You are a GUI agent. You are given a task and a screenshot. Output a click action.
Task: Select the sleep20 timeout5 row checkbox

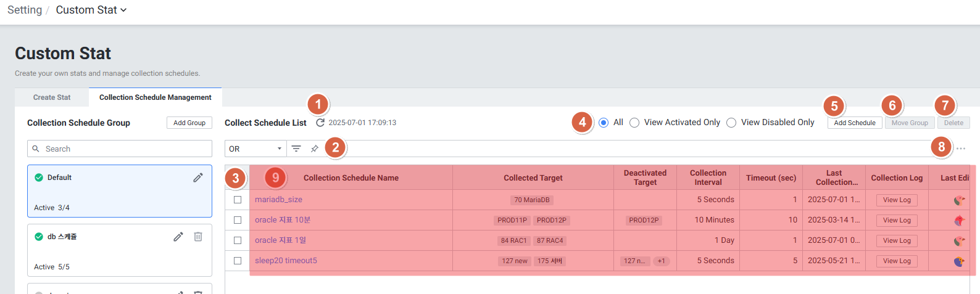click(238, 261)
